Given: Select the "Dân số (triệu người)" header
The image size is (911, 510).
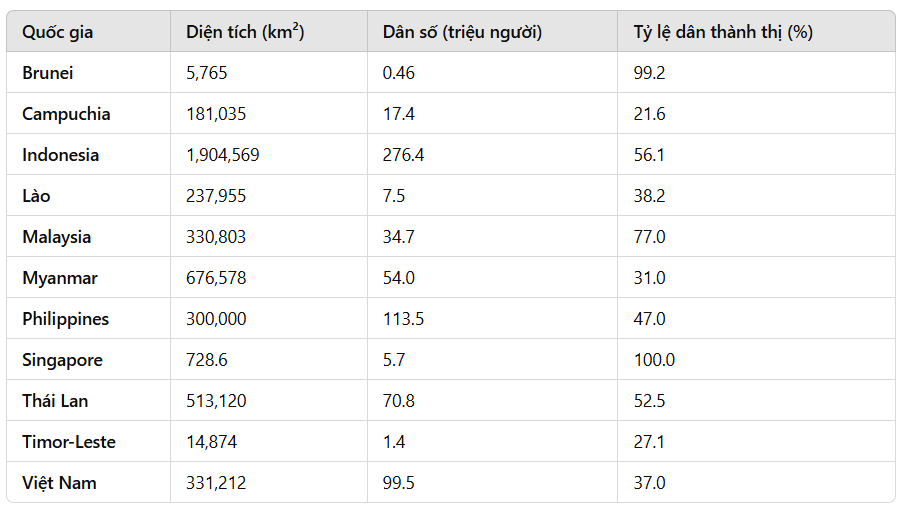Looking at the screenshot, I should tap(462, 32).
